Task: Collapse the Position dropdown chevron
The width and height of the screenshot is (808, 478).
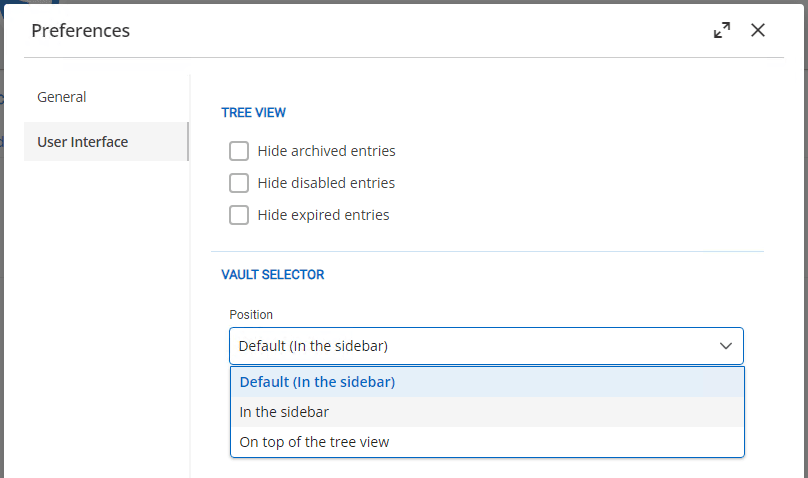Action: coord(726,346)
